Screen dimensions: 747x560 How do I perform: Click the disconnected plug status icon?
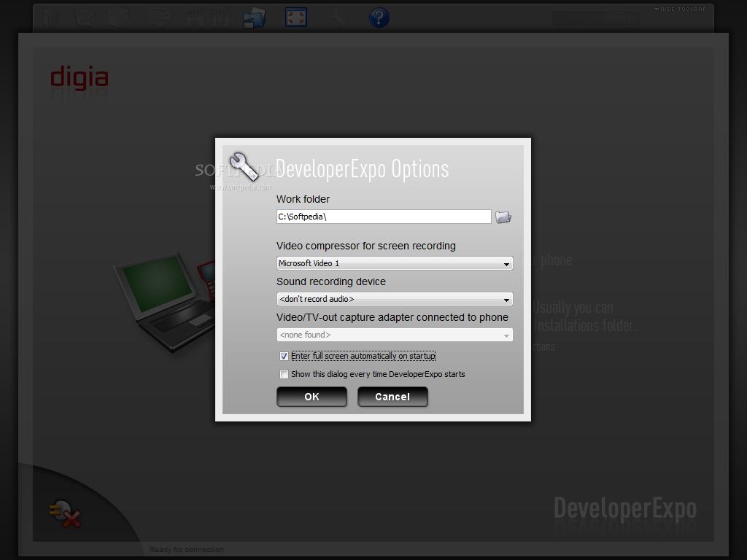[x=65, y=513]
